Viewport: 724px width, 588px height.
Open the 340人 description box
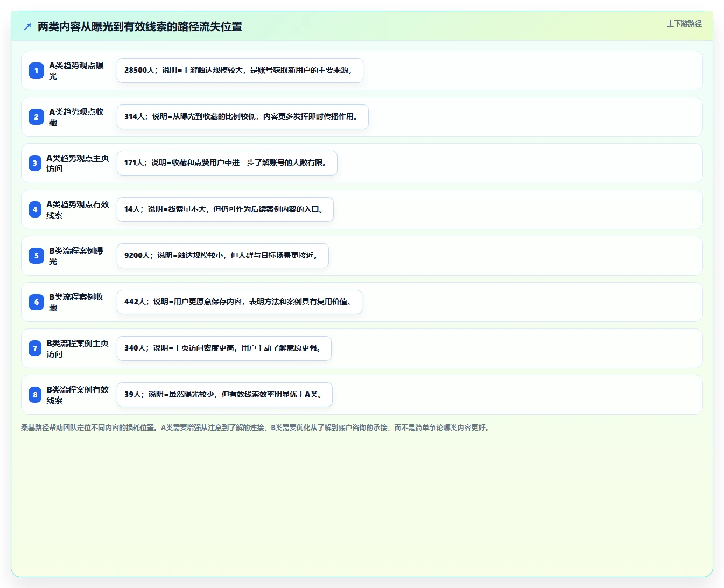coord(224,348)
